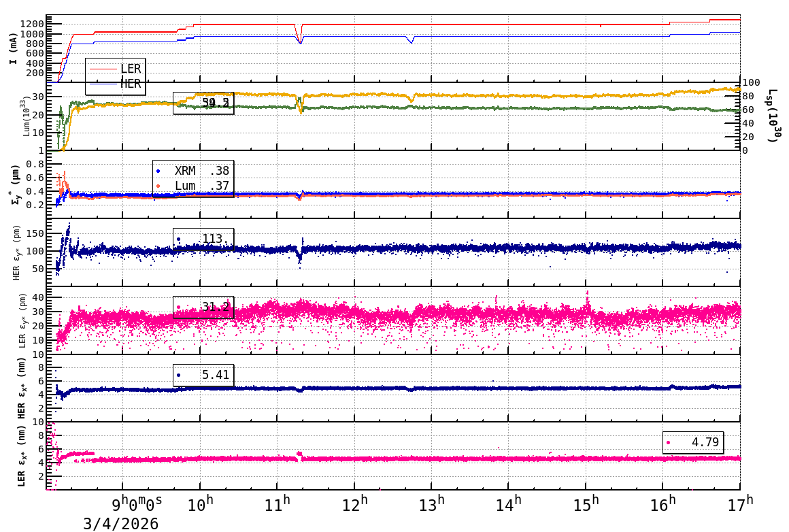Click the 3/4/2026 date label
The image size is (789, 532).
click(x=121, y=523)
